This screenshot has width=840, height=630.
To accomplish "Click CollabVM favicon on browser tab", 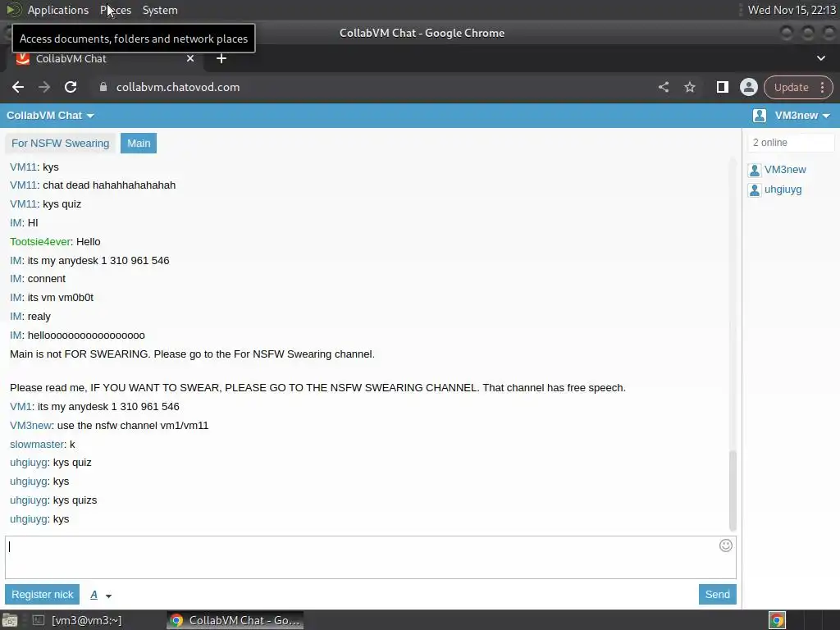I will pyautogui.click(x=22, y=58).
